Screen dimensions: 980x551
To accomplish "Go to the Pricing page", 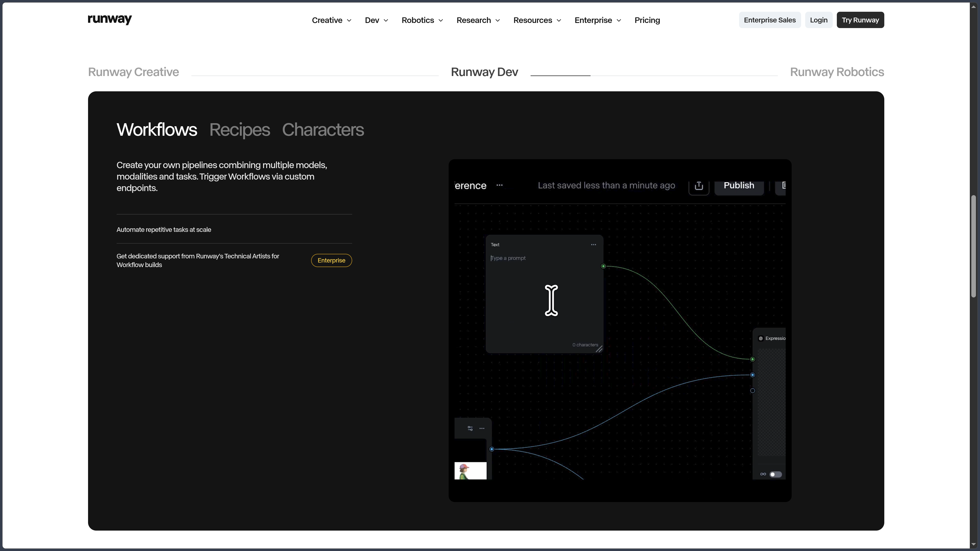I will pos(647,20).
